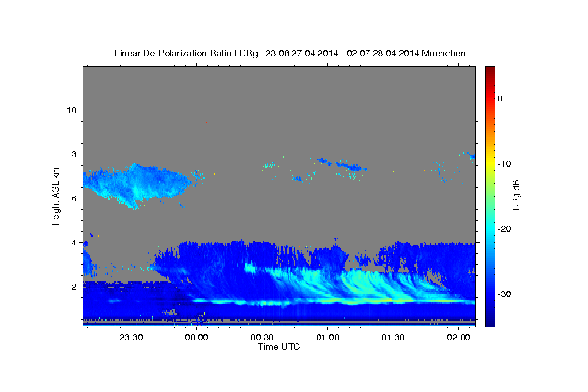Click the height tick label 10
The image size is (588, 392).
click(71, 110)
